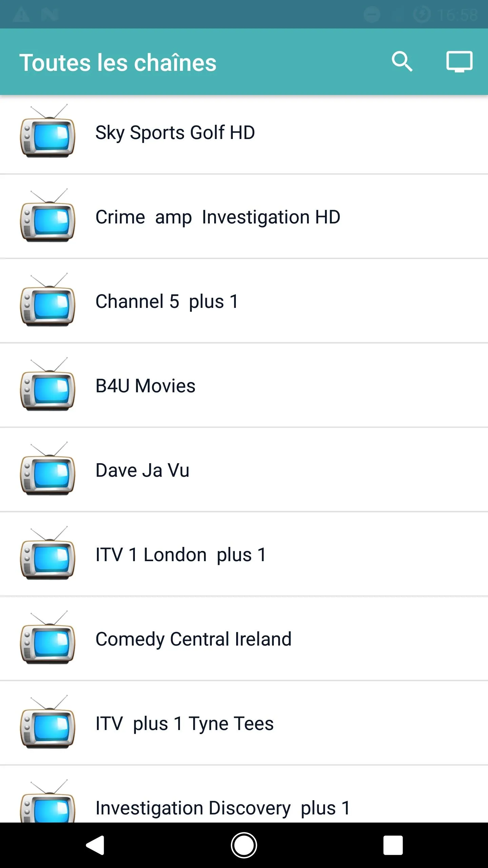Screen dimensions: 488x868
Task: Click the TV icon next to Channel 5 plus 1
Action: click(x=48, y=303)
